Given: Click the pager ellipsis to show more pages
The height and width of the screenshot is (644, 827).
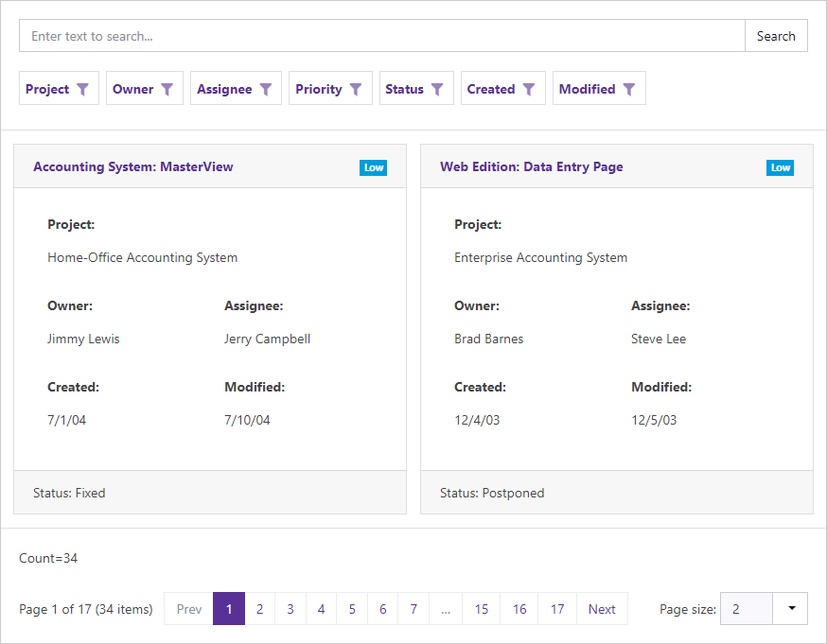Looking at the screenshot, I should coord(446,609).
